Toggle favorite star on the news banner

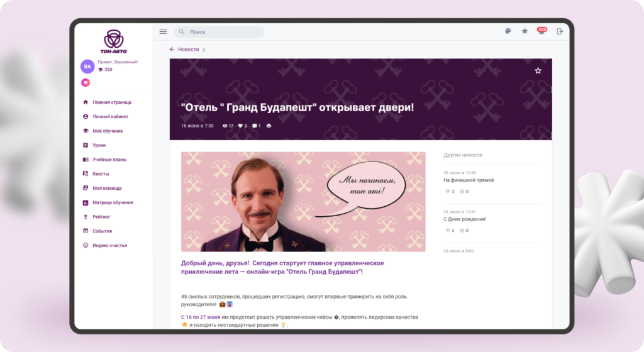pyautogui.click(x=538, y=70)
